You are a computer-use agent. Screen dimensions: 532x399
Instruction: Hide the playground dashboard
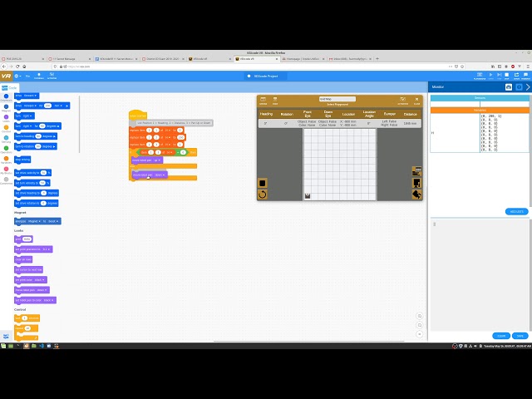tap(275, 101)
